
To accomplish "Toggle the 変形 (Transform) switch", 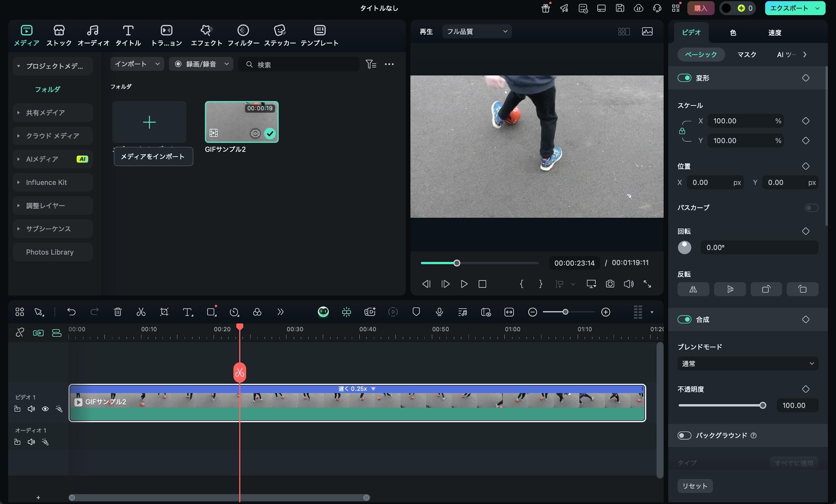I will [x=684, y=78].
